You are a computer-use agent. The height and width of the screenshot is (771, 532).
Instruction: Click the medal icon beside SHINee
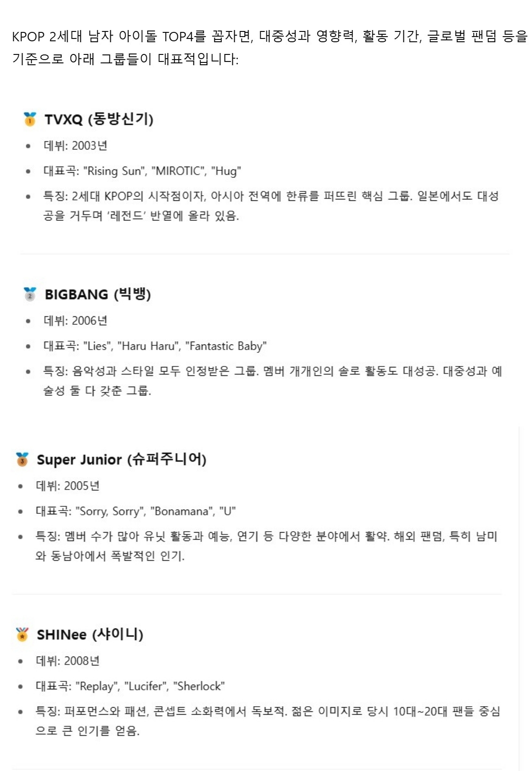[x=22, y=634]
